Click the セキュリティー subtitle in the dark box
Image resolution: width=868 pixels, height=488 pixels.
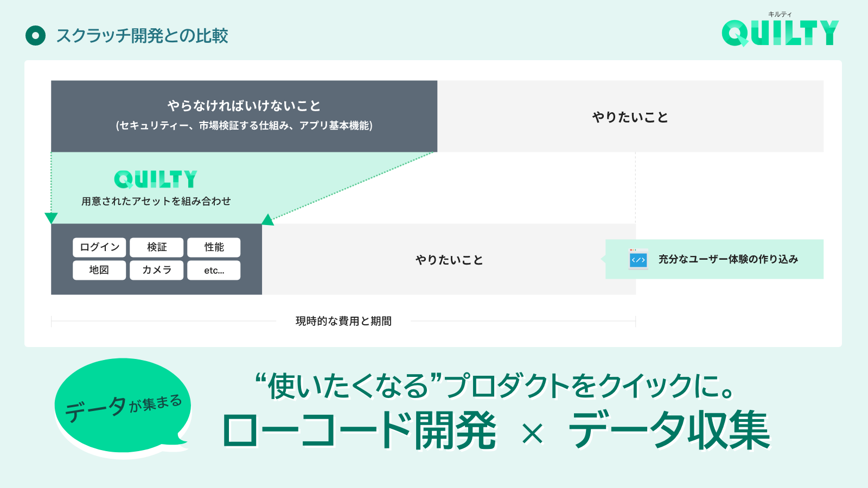(244, 125)
